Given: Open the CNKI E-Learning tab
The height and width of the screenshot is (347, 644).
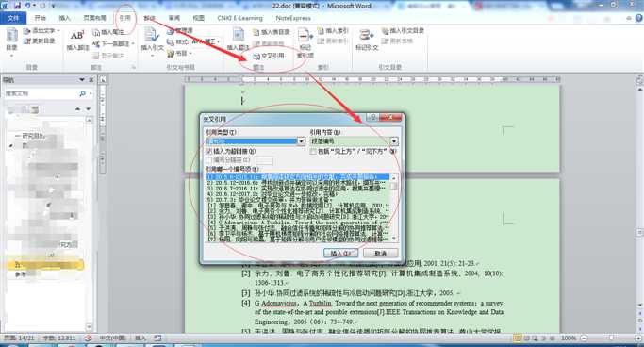Looking at the screenshot, I should coord(239,18).
